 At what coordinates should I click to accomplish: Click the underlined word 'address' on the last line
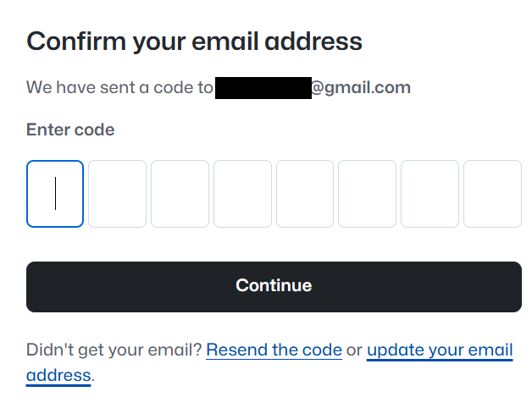pos(58,374)
